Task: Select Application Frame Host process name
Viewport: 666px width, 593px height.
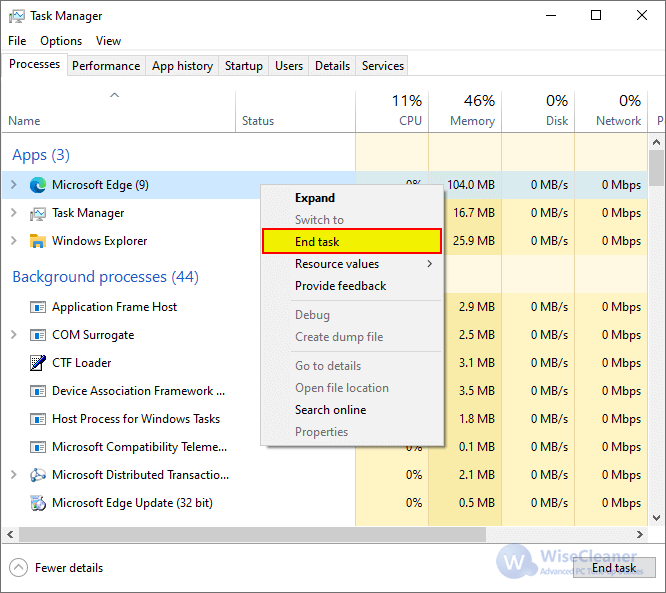Action: click(114, 307)
